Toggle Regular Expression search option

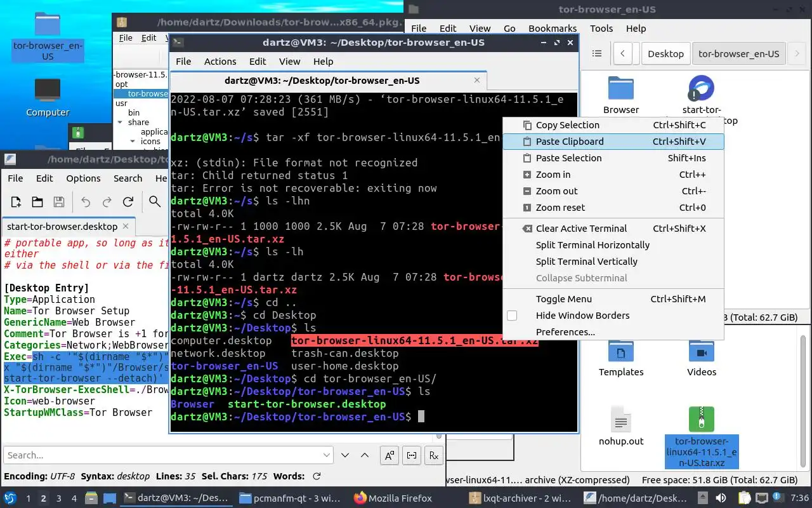434,455
